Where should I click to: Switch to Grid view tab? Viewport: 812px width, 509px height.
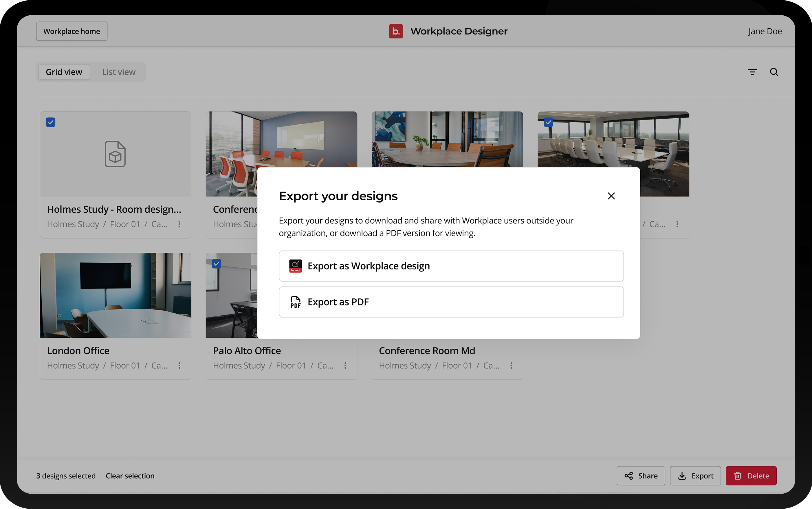pos(64,72)
